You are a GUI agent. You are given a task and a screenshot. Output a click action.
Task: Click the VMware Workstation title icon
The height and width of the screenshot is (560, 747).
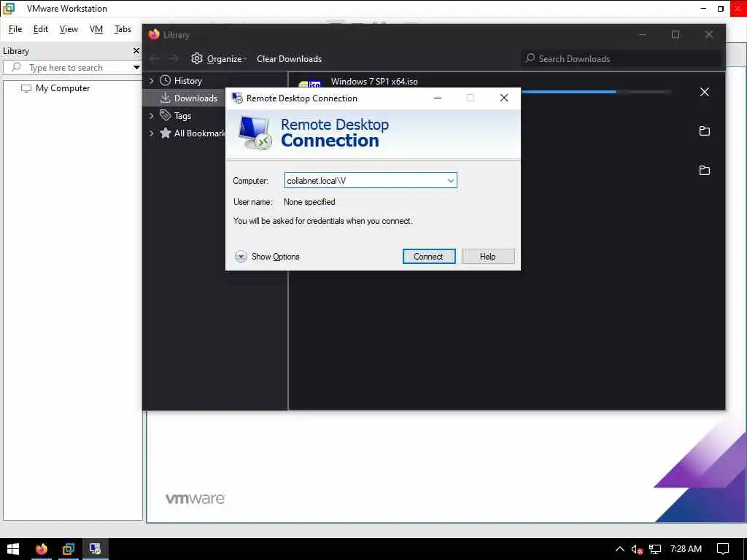9,9
